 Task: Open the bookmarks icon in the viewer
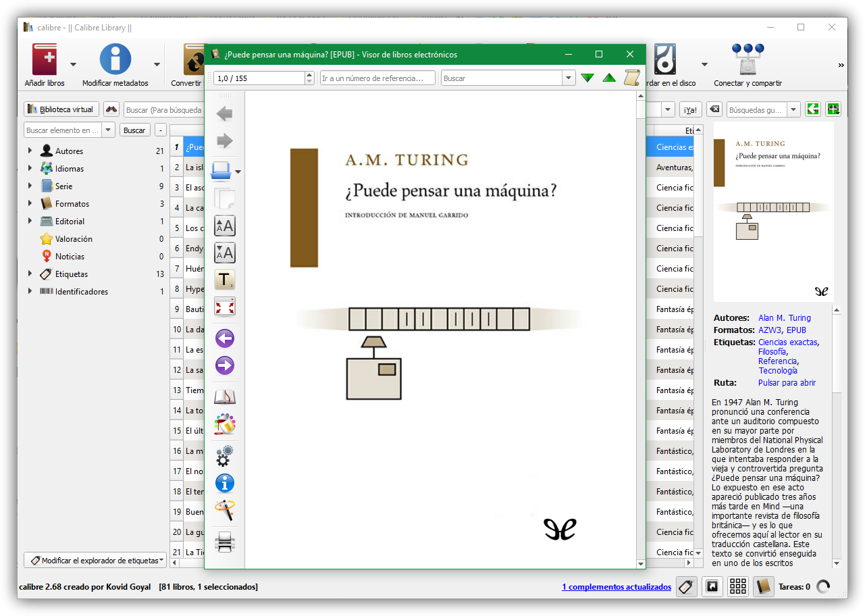pyautogui.click(x=224, y=396)
